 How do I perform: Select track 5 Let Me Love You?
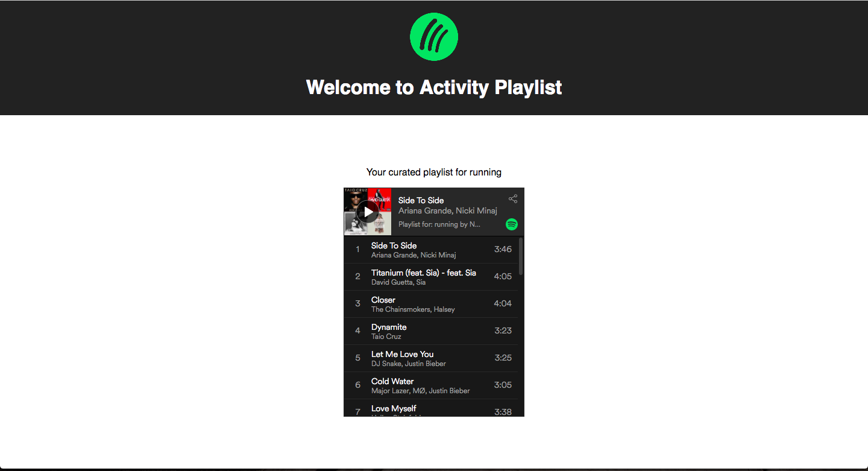[x=431, y=358]
